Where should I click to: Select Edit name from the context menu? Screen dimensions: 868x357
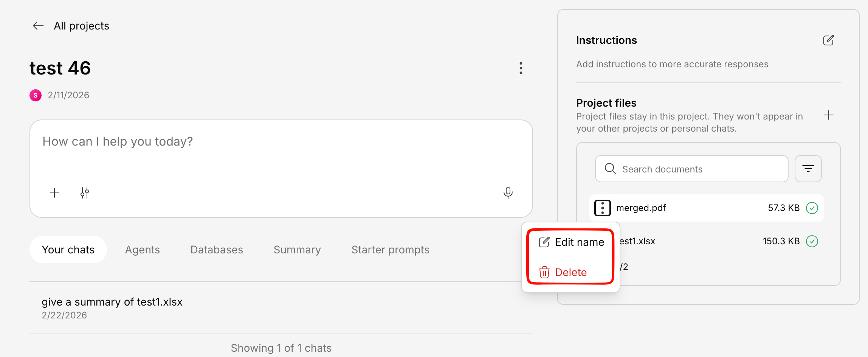tap(571, 242)
